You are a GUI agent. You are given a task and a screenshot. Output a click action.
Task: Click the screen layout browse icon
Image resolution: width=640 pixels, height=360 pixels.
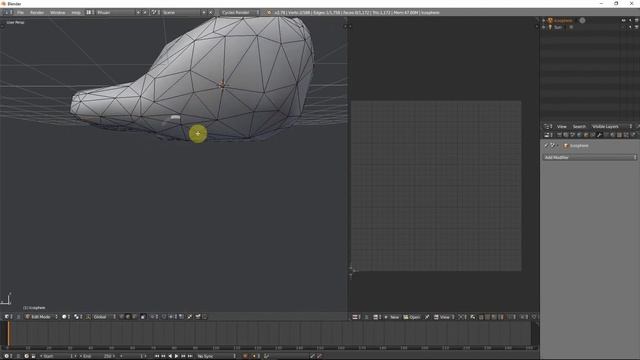tap(89, 12)
